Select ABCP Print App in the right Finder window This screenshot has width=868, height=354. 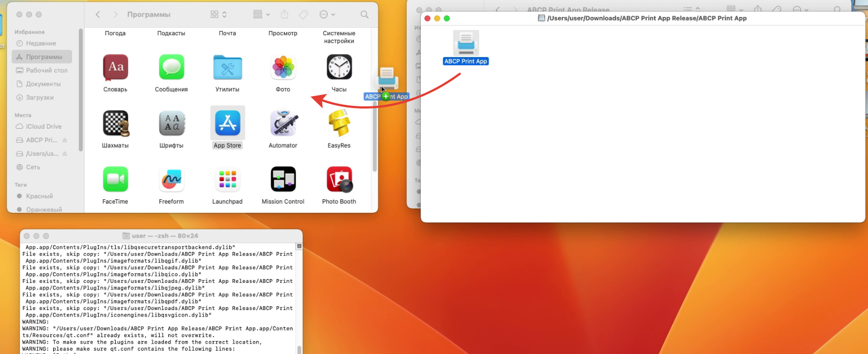(466, 48)
